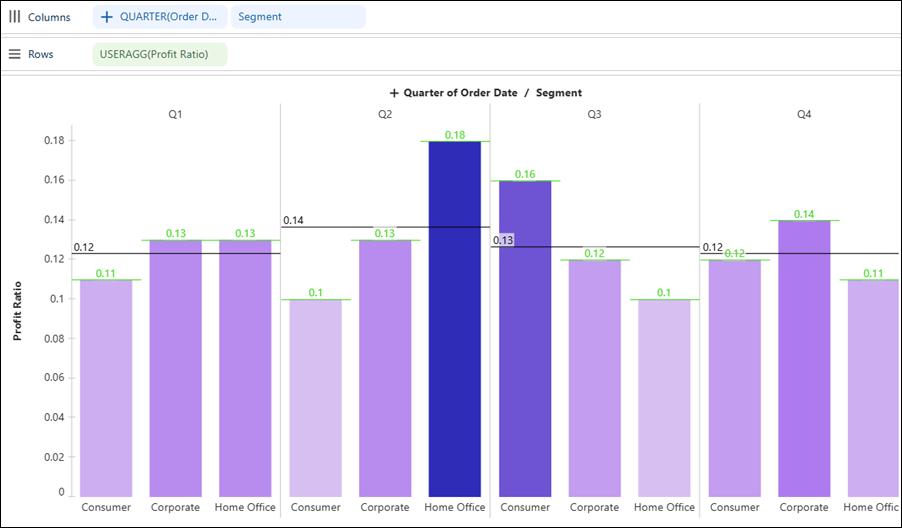This screenshot has width=902, height=528.
Task: Select the Q2 Corporate bar
Action: click(385, 368)
